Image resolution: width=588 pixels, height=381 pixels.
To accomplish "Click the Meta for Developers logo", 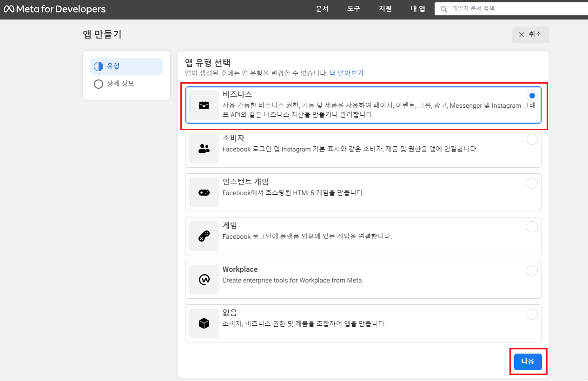I will pyautogui.click(x=55, y=9).
